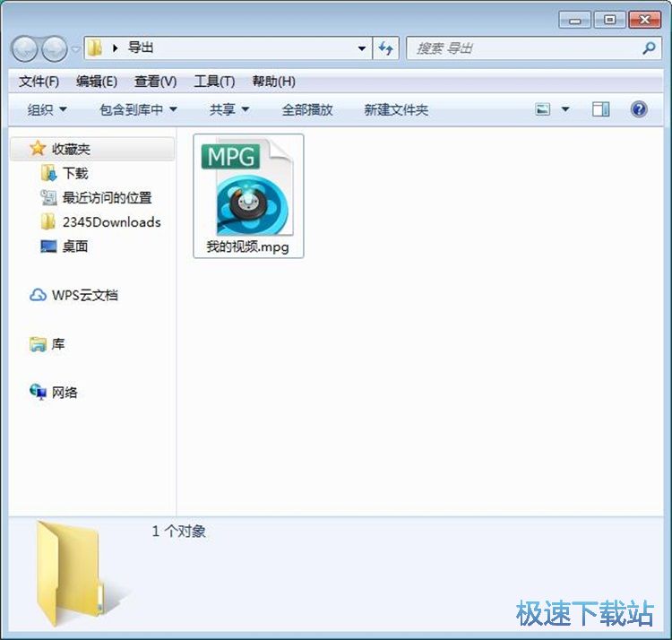Open the 工具(T) menu
The height and width of the screenshot is (640, 672).
(214, 81)
